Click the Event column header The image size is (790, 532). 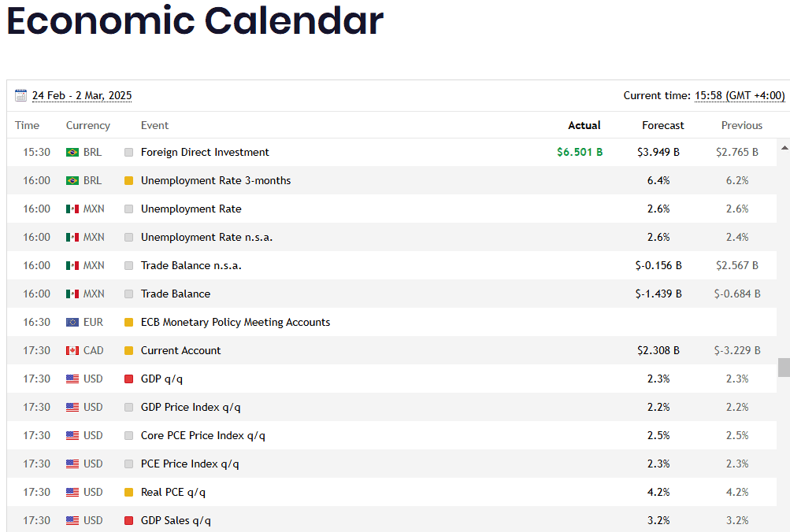coord(154,126)
